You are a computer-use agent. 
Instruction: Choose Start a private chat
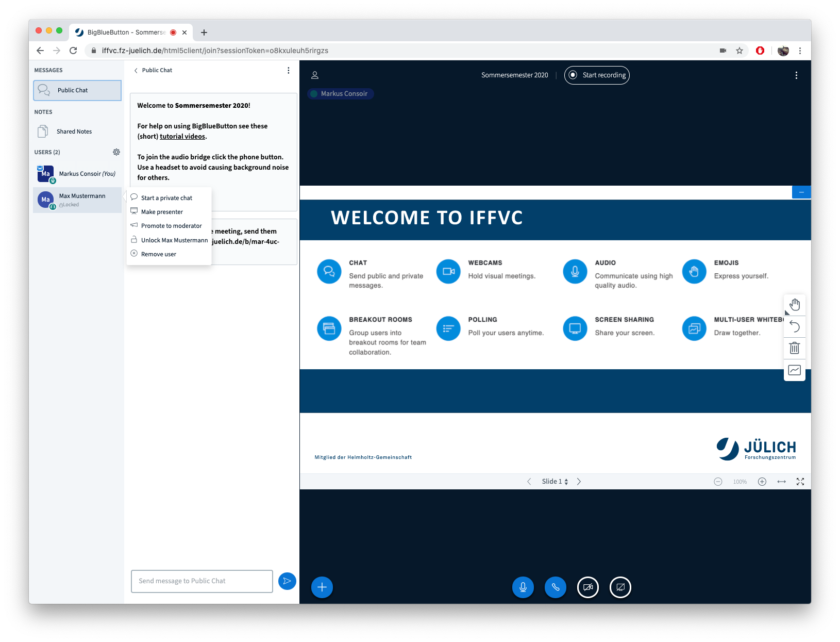pyautogui.click(x=169, y=198)
